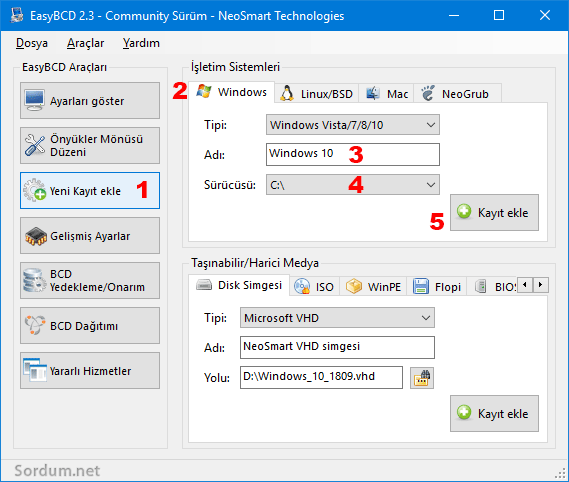This screenshot has height=482, width=569.
Task: Switch to the Flopi tab
Action: (437, 287)
